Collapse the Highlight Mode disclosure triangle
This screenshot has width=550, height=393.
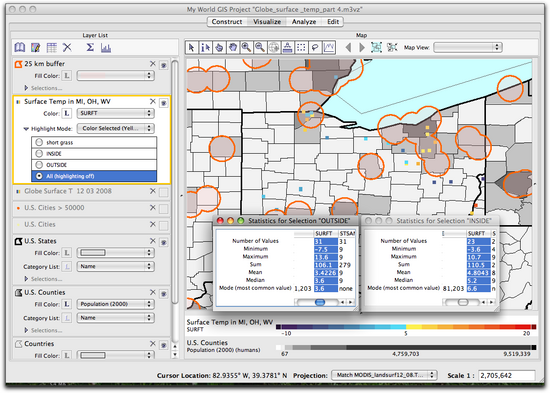tap(26, 129)
